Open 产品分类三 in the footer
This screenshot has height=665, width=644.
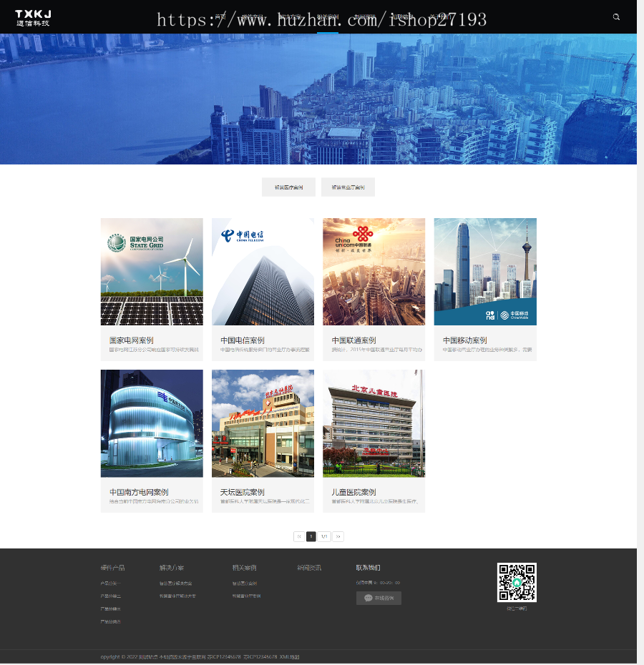pyautogui.click(x=110, y=609)
